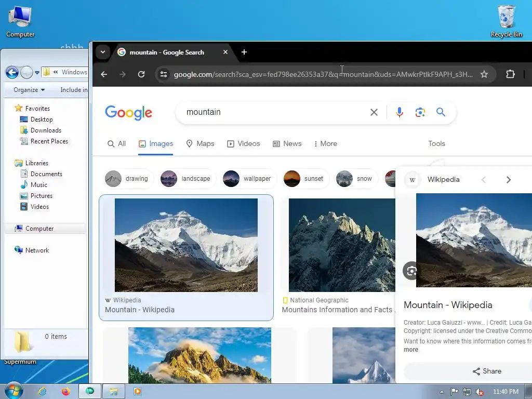532x399 pixels.
Task: Launch Firefox from taskbar
Action: 65,392
